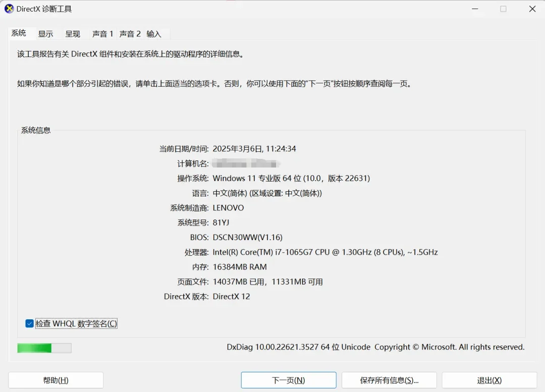Click the Intel Core i7-1065G7 processor text
Image resolution: width=545 pixels, height=392 pixels.
click(325, 252)
